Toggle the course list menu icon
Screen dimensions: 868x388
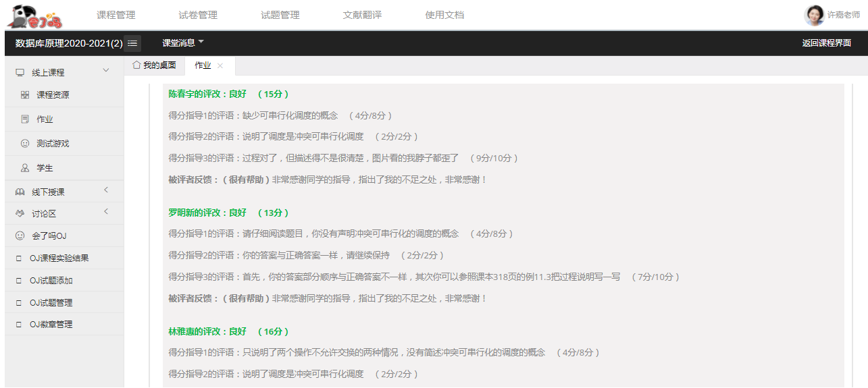click(x=132, y=43)
